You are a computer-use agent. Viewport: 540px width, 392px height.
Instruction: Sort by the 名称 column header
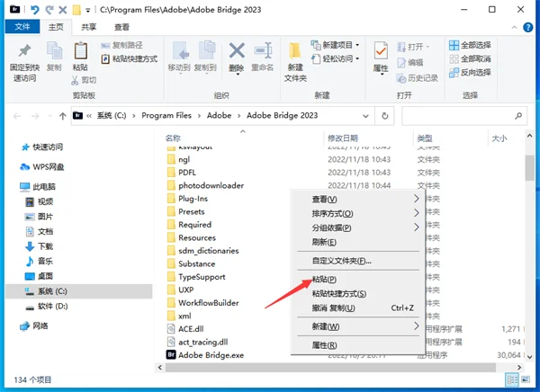[173, 138]
